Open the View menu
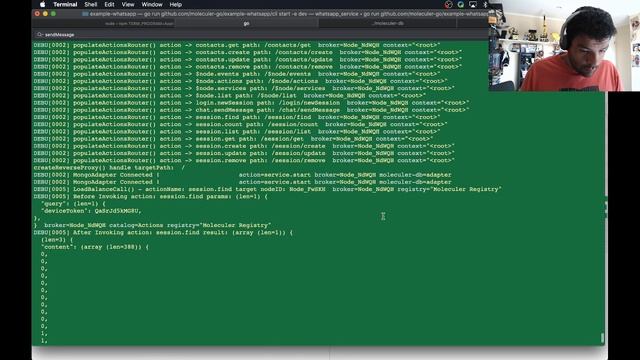Viewport: 640px width, 360px height. 128,4
